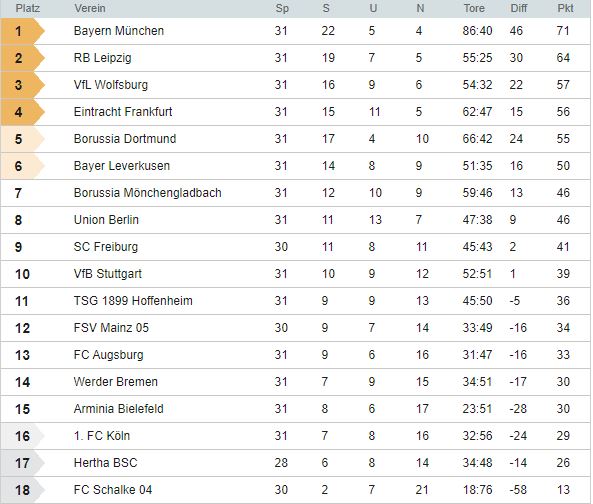
Task: Click the Verein column header
Action: (x=90, y=8)
